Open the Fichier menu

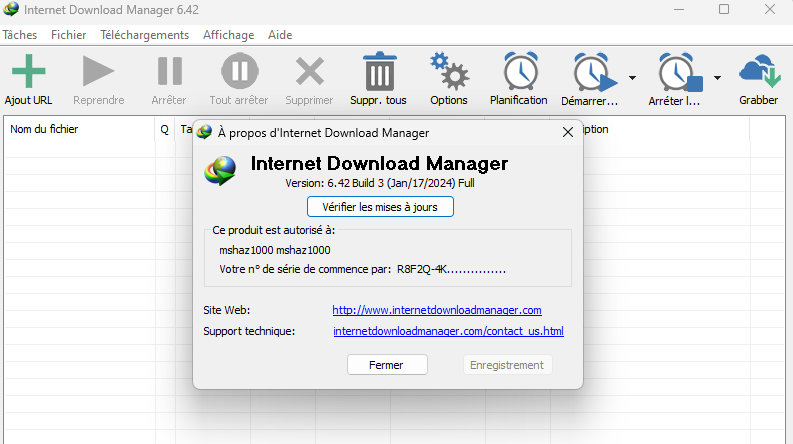[69, 35]
